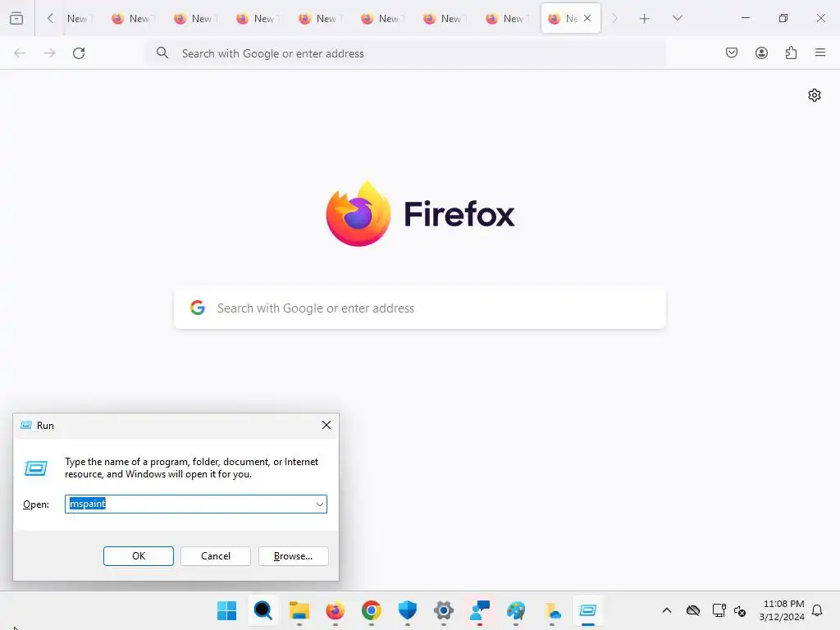Personalize new tab gear icon

pyautogui.click(x=815, y=95)
